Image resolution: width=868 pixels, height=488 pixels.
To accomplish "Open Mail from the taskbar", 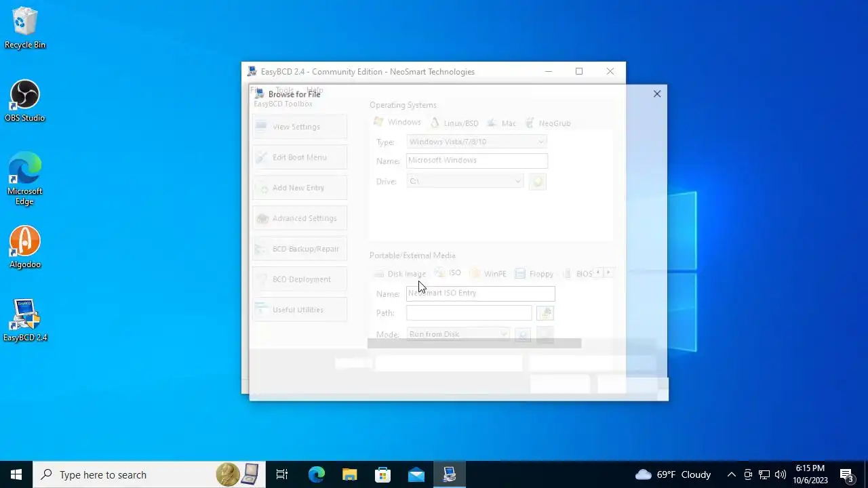I will tap(416, 474).
